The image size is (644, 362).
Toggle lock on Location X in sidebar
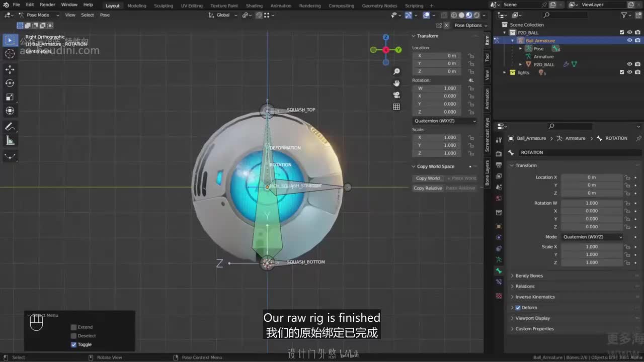tap(471, 56)
